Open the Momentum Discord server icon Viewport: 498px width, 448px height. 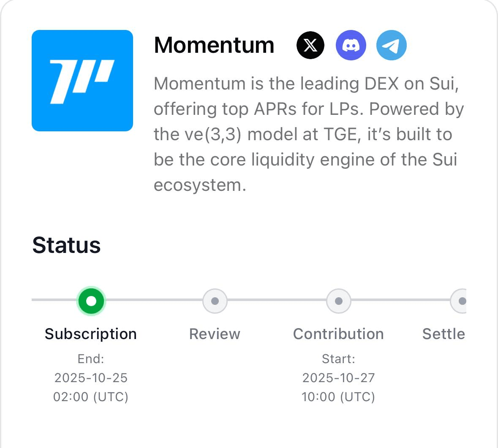(x=351, y=45)
